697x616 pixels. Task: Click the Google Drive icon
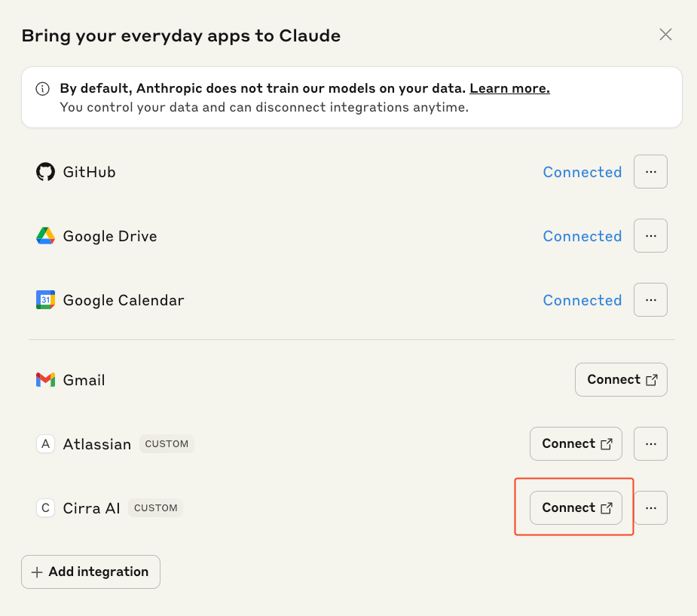[x=46, y=236]
